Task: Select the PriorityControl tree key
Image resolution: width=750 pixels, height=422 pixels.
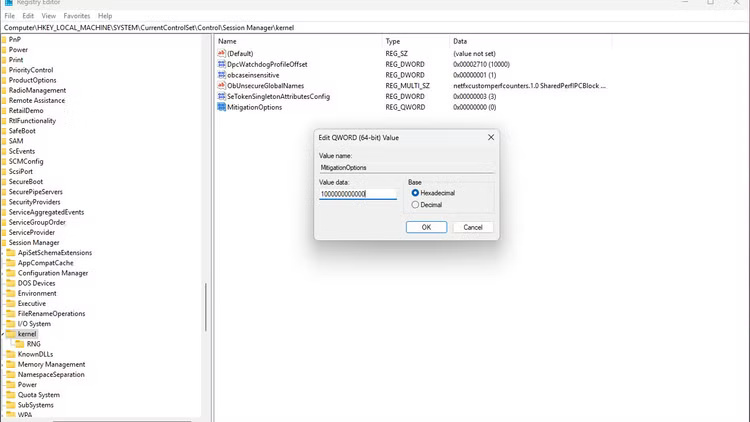Action: [x=31, y=70]
